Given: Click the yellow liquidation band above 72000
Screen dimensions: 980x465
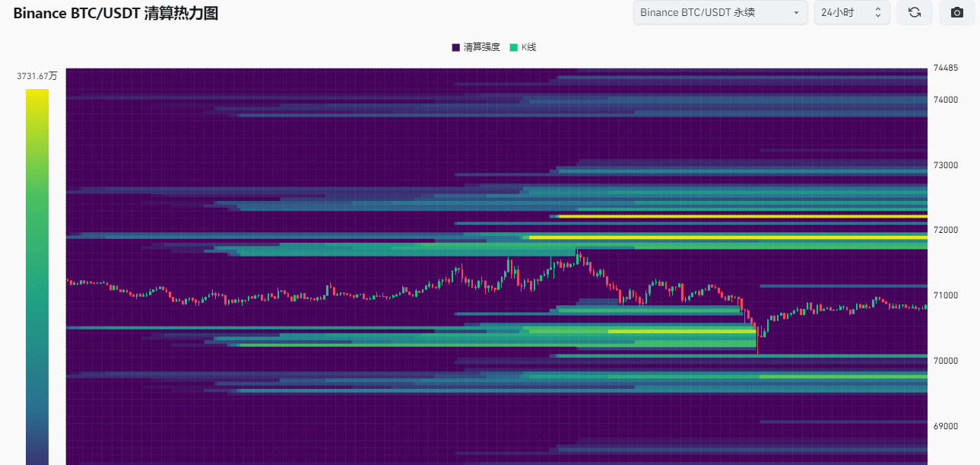Looking at the screenshot, I should click(741, 216).
